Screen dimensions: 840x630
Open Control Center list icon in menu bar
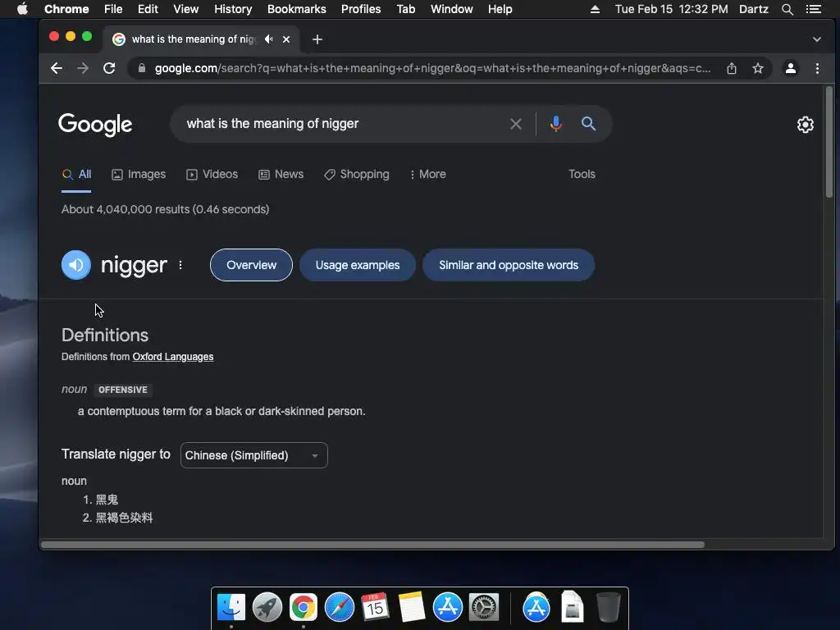coord(813,9)
